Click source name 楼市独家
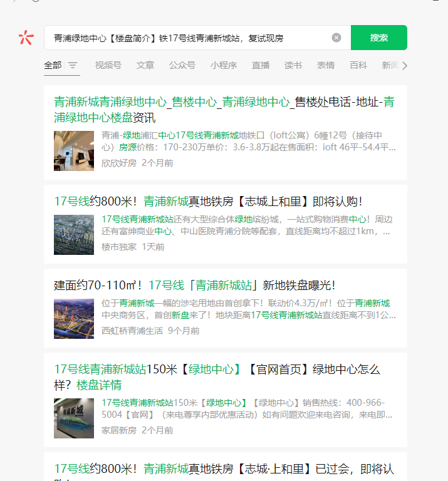The image size is (448, 481). tap(119, 247)
